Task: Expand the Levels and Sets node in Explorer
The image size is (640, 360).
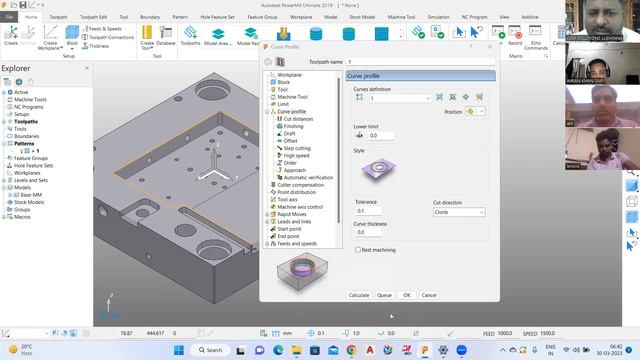Action: click(x=4, y=180)
